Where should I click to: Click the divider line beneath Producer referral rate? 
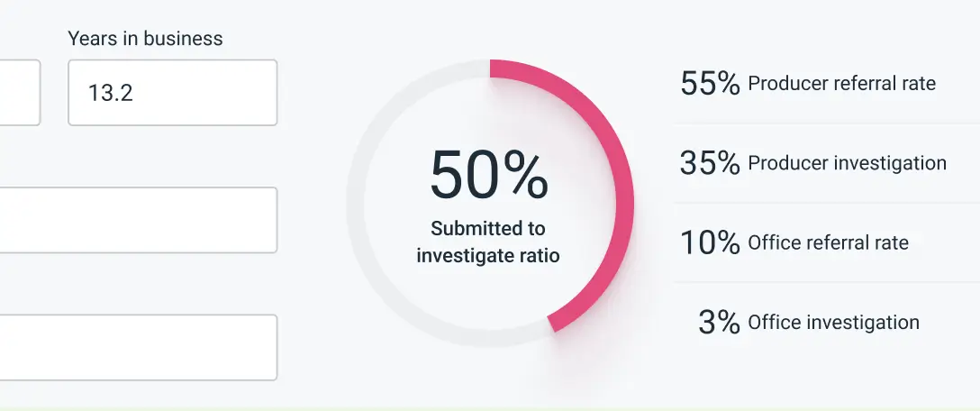point(826,123)
